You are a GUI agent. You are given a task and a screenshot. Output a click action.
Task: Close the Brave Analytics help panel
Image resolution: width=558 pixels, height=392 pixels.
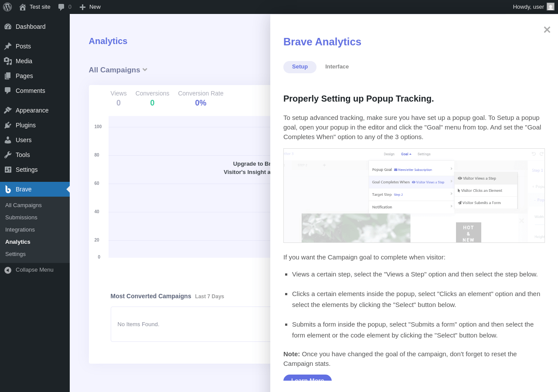547,30
